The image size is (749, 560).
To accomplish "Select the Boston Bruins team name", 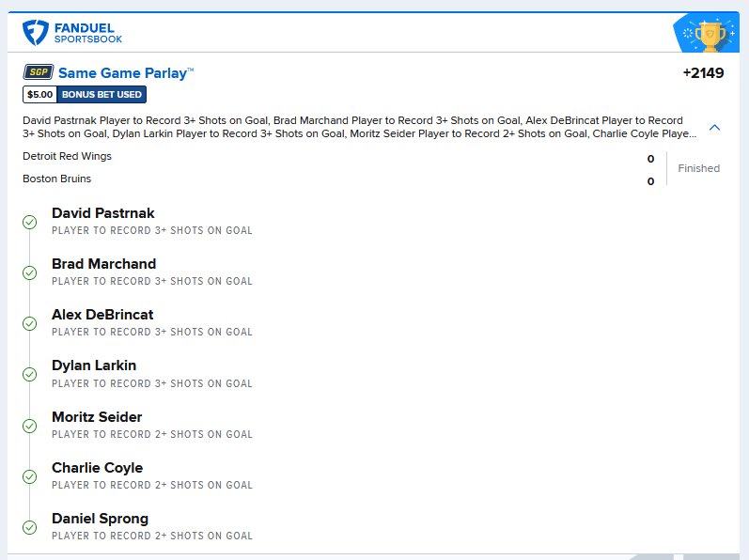I will pos(56,179).
